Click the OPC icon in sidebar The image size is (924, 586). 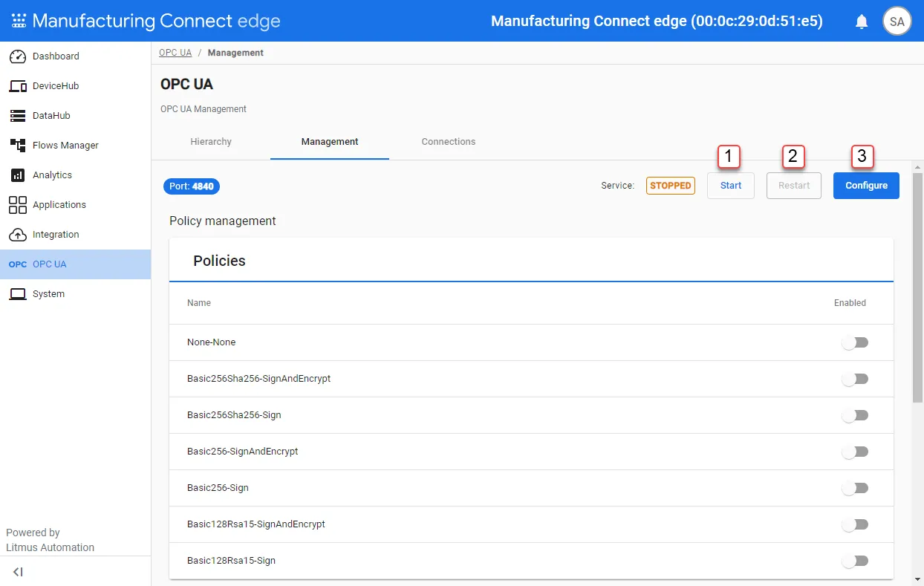(18, 264)
